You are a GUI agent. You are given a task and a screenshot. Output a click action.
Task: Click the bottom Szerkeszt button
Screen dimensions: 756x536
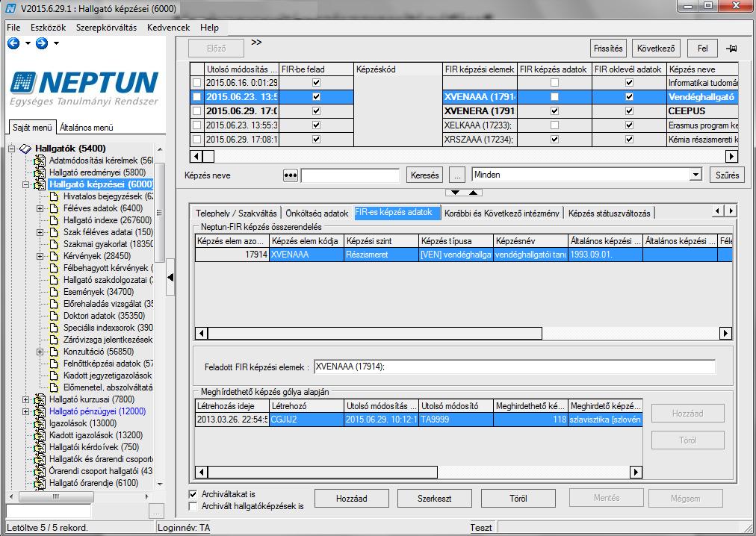(x=435, y=499)
